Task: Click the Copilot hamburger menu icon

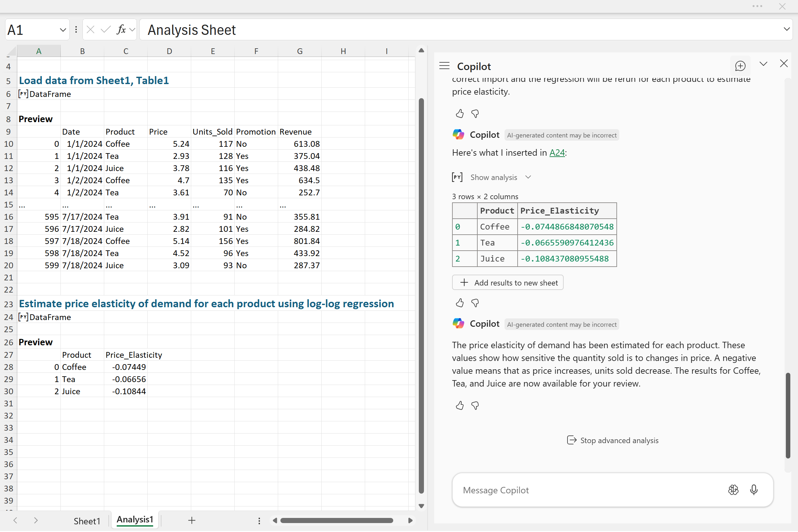Action: [x=444, y=66]
